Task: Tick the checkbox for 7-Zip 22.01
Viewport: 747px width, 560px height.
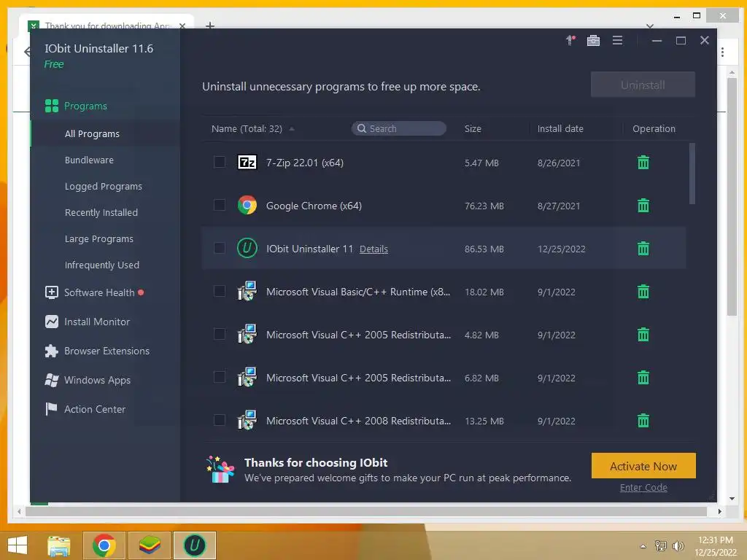Action: pyautogui.click(x=219, y=162)
